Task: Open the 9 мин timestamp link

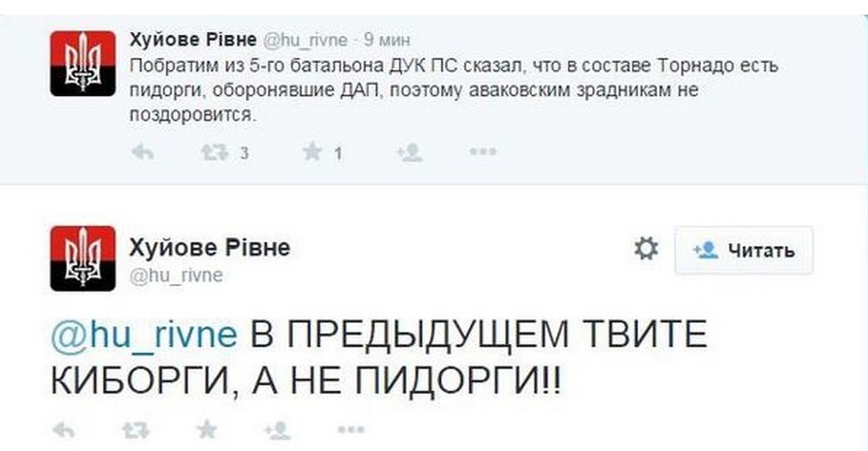Action: [387, 40]
